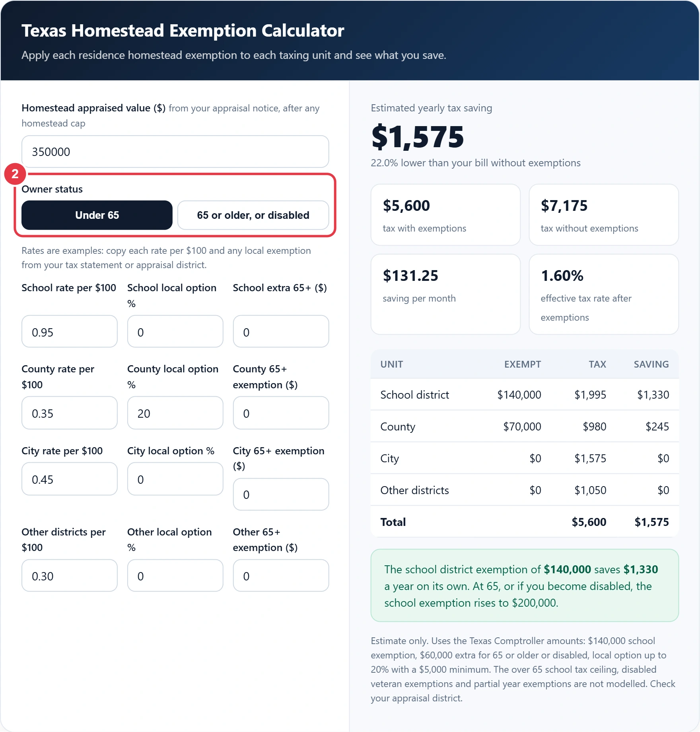This screenshot has width=700, height=732.
Task: Click the County 65+ exemption field
Action: (281, 413)
